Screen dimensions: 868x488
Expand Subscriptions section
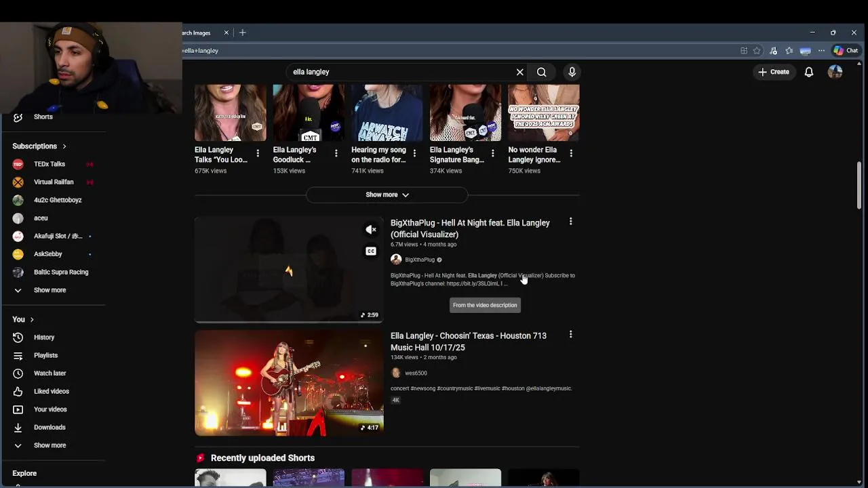coord(39,146)
